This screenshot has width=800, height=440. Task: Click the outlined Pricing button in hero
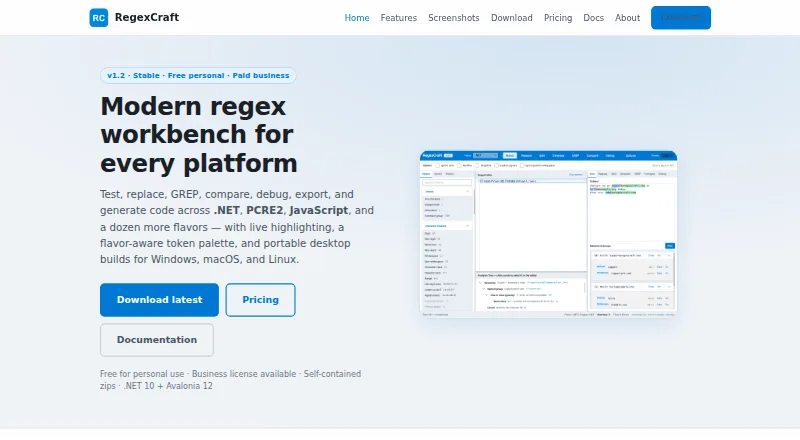pos(260,300)
